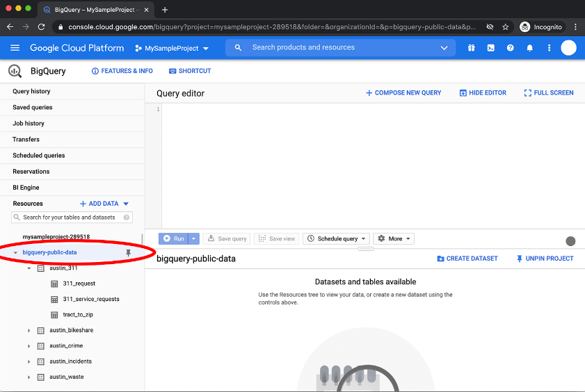Viewport: 585px width, 392px height.
Task: Expand the austin_waste dataset
Action: pos(29,377)
